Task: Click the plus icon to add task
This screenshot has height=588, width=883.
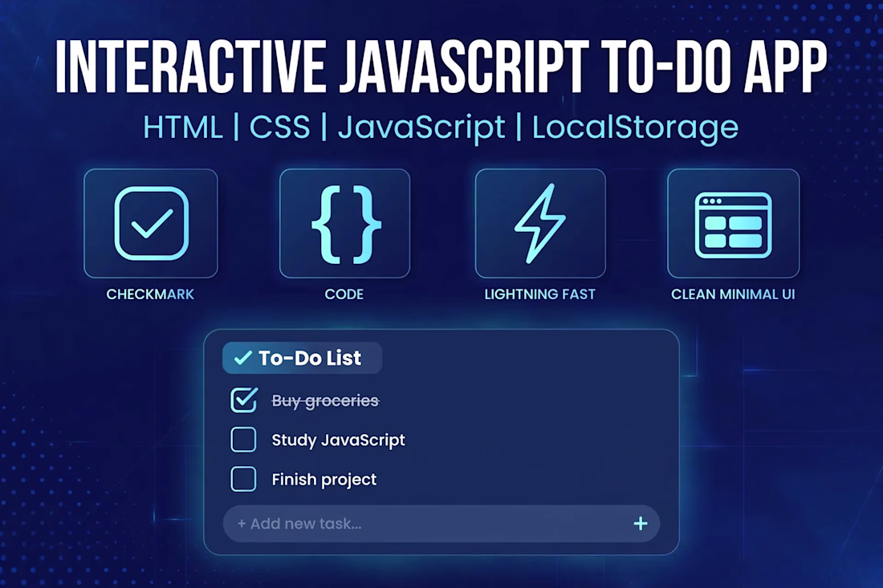Action: pos(641,524)
